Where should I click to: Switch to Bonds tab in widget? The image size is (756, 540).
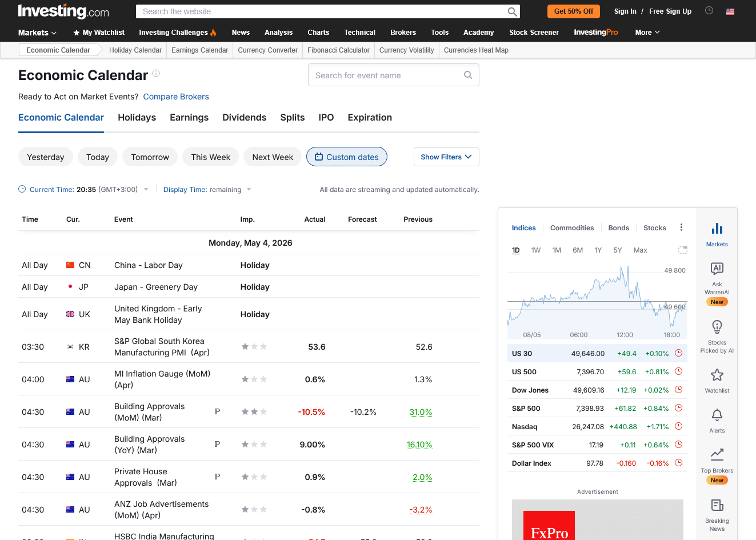(x=619, y=228)
